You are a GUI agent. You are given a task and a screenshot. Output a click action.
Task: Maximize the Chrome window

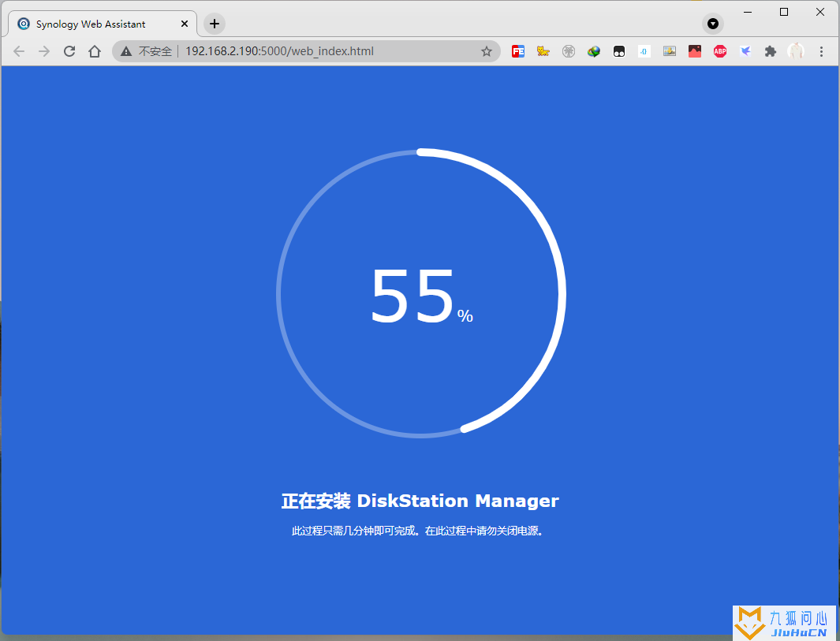click(784, 13)
